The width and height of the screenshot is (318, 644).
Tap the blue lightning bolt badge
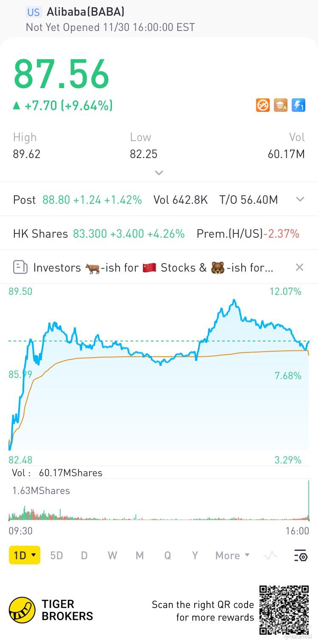[298, 105]
